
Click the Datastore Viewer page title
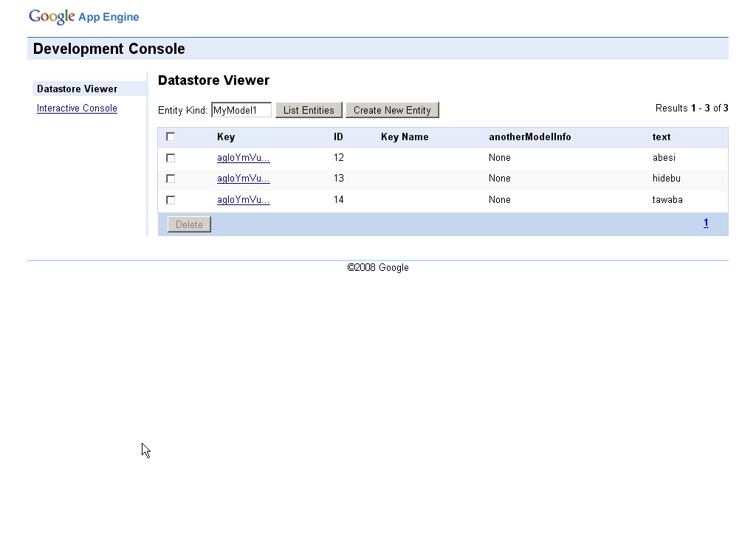tap(213, 80)
